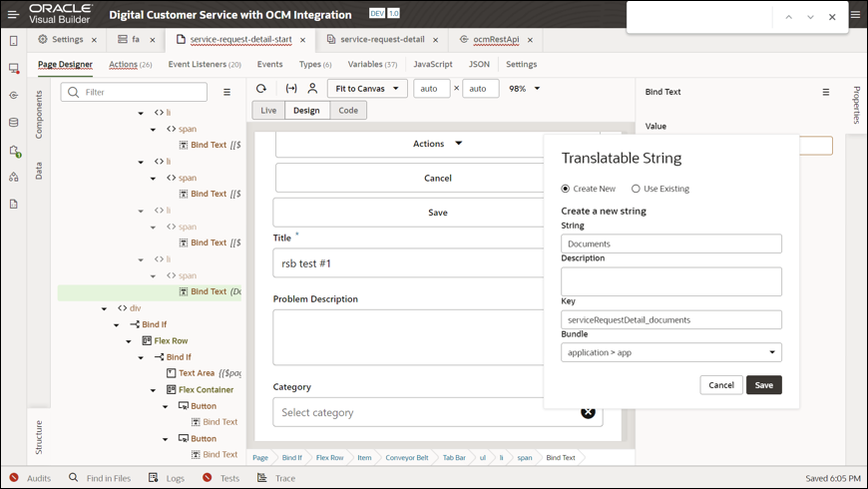Open Find in Files in status bar

click(x=100, y=478)
